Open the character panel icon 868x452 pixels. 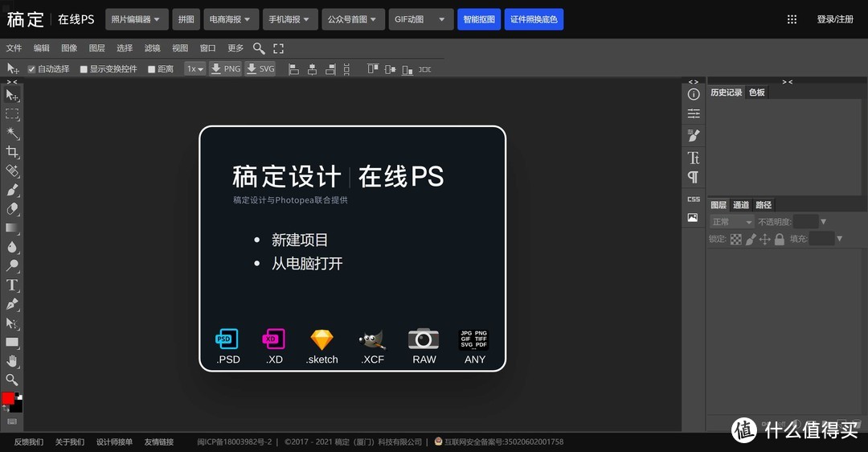point(693,158)
